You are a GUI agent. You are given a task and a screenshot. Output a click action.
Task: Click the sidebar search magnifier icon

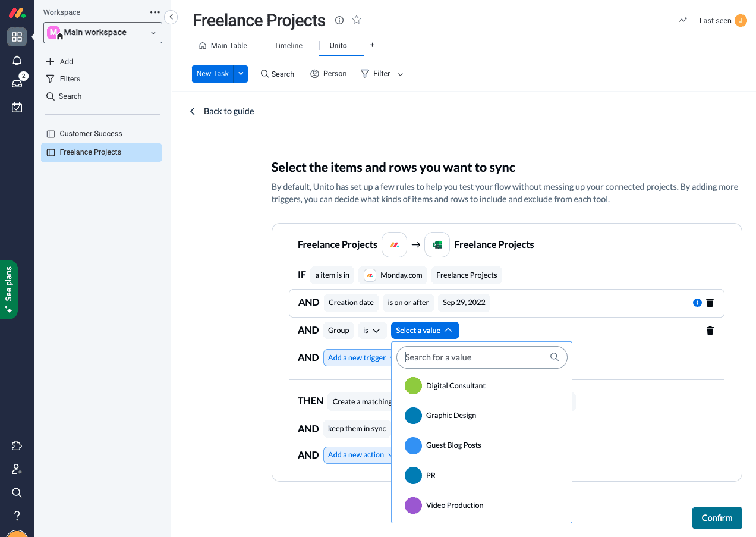pyautogui.click(x=17, y=492)
